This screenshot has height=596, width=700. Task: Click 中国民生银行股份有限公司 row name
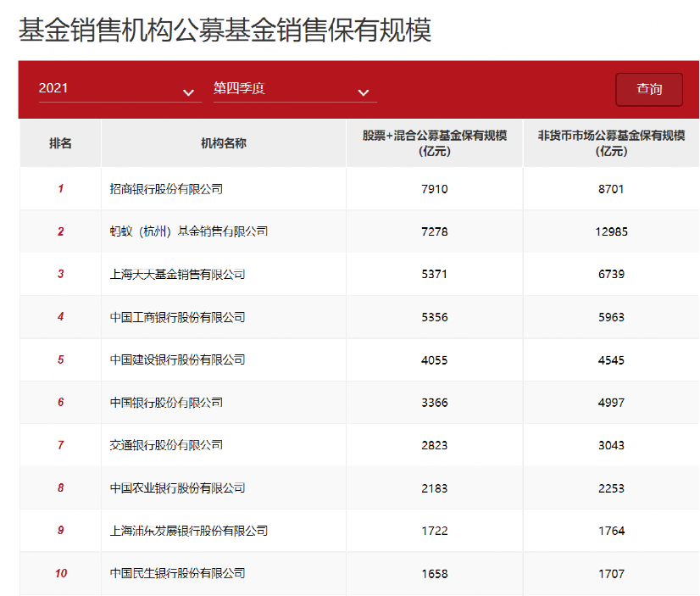[x=177, y=573]
